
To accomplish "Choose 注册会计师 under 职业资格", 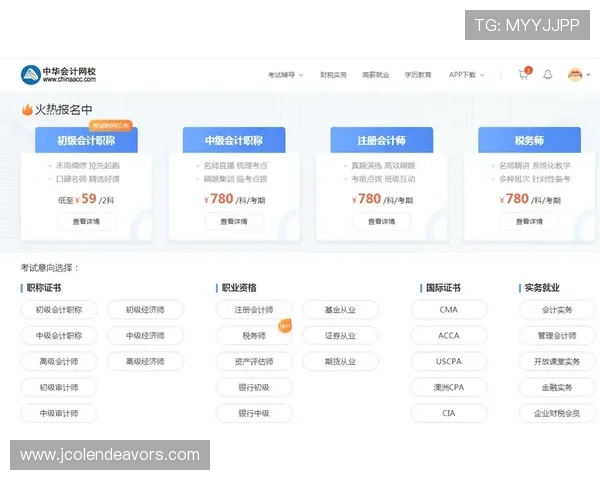I will point(254,310).
